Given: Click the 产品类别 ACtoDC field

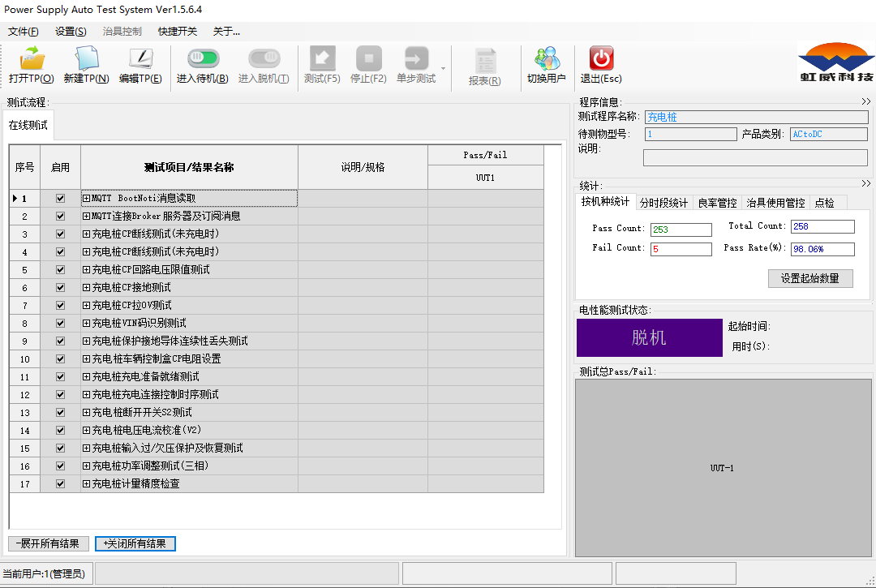Looking at the screenshot, I should 828,134.
